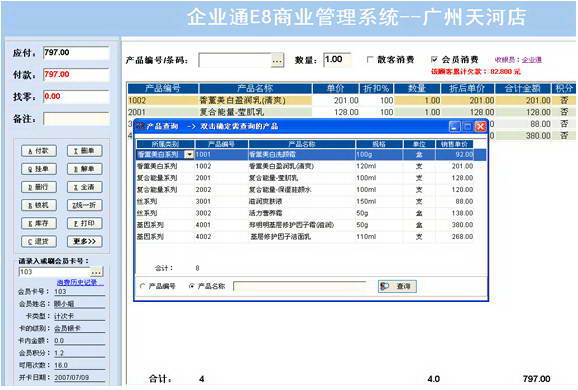Click the D 删行 delete row button
The width and height of the screenshot is (578, 390).
39,187
